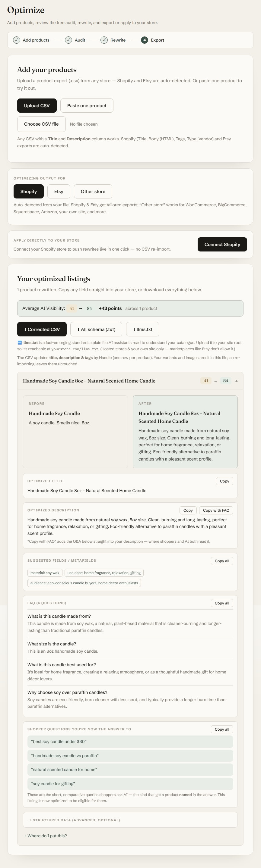This screenshot has width=261, height=868.
Task: Click the Audit step checkmark icon
Action: (68, 40)
